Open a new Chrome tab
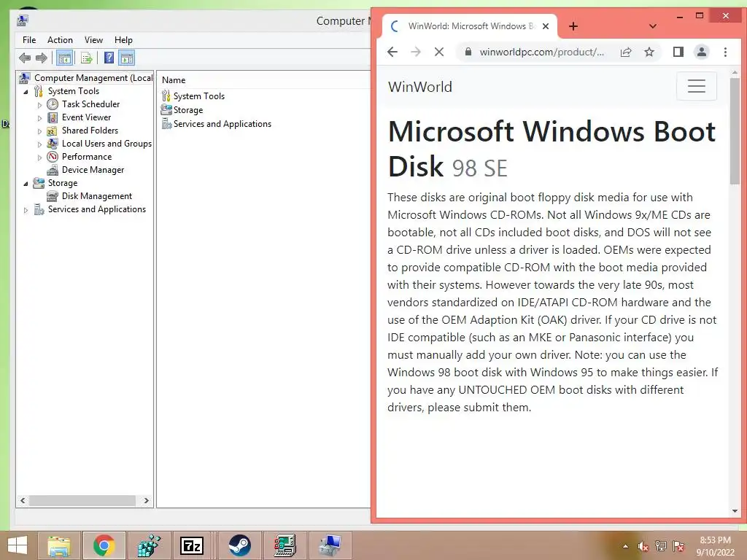 573,26
